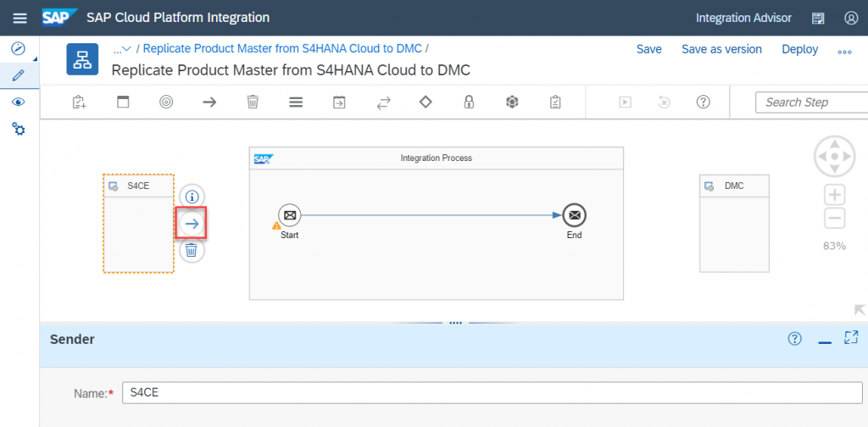The width and height of the screenshot is (868, 427).
Task: Deploy the integration flow
Action: coord(800,49)
